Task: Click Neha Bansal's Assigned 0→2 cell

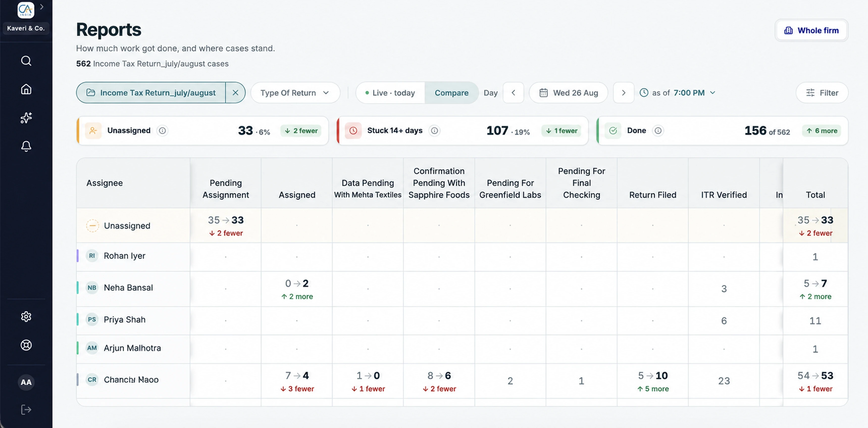Action: pyautogui.click(x=297, y=289)
